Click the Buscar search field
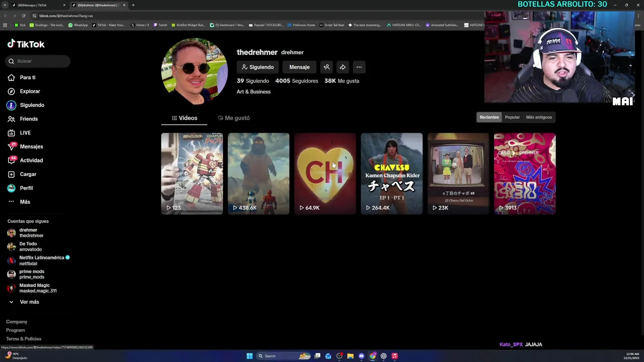644x362 pixels. (x=39, y=61)
